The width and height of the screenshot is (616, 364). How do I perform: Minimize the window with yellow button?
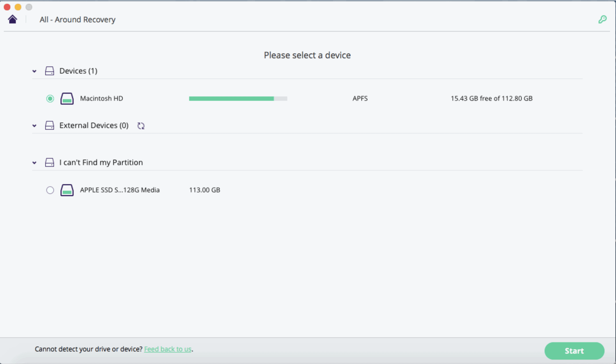point(18,7)
